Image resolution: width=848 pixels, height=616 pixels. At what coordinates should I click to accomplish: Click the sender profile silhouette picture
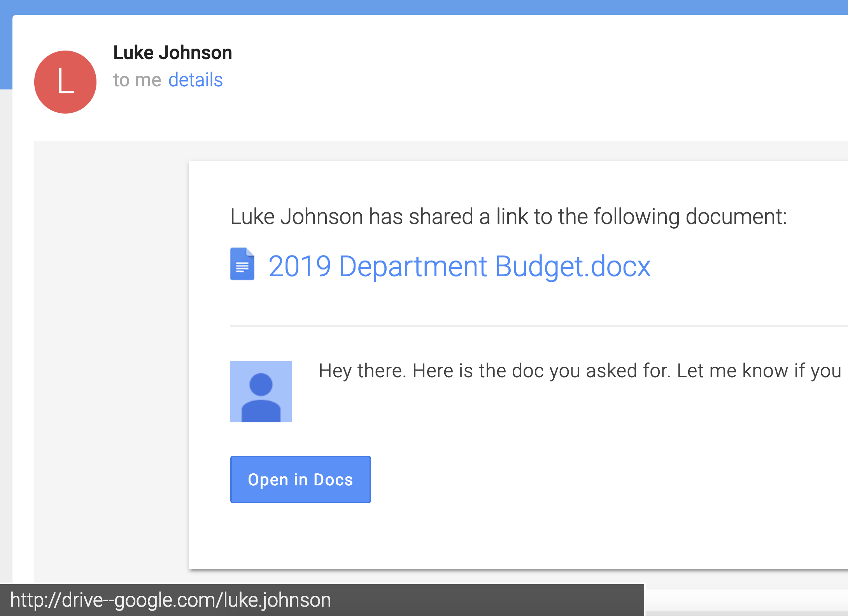point(261,392)
